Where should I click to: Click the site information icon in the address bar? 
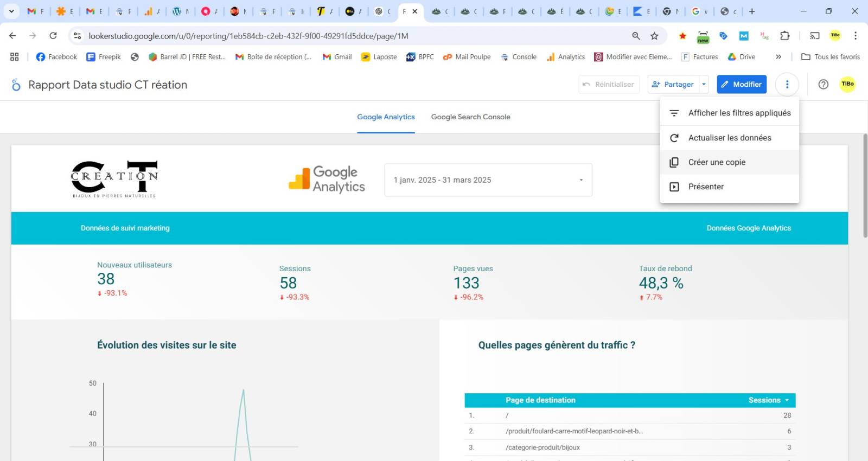coord(78,36)
